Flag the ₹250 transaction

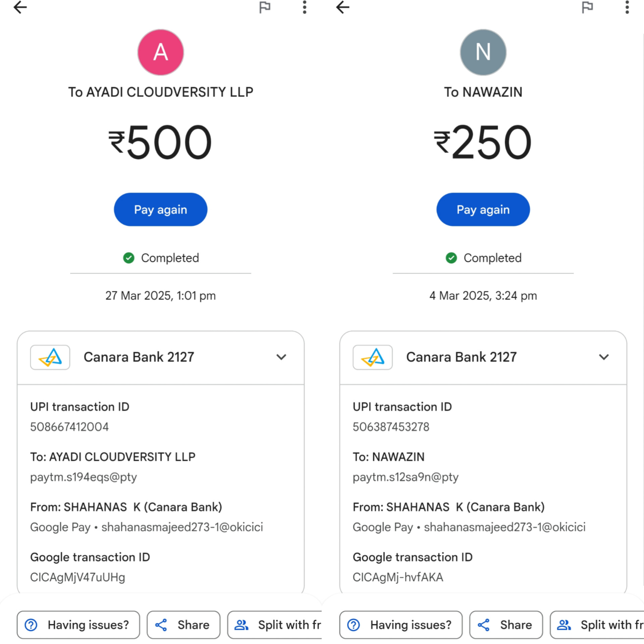click(x=587, y=7)
